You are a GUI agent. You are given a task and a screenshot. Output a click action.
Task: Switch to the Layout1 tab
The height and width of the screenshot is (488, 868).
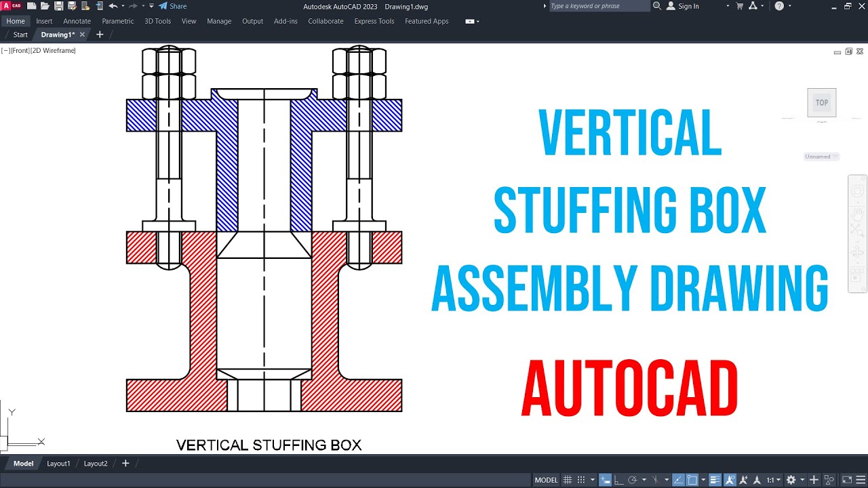pos(58,464)
